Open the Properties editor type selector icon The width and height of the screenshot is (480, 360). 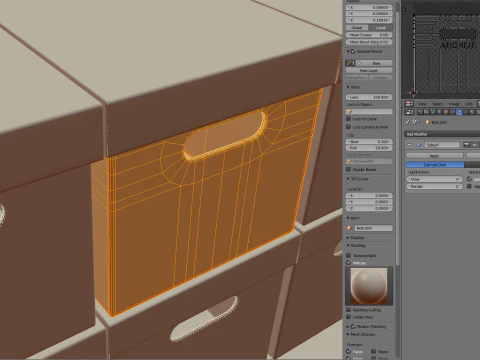point(409,112)
